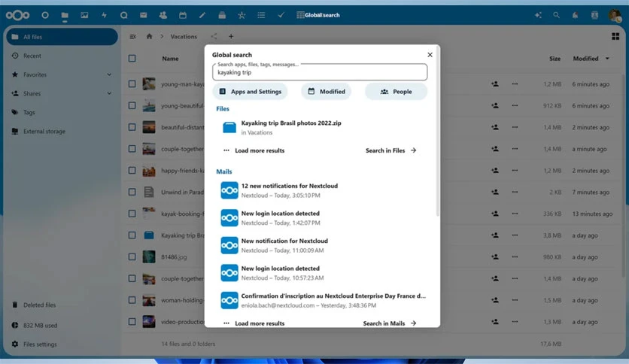Focus the global search input field
The height and width of the screenshot is (364, 629).
point(320,72)
